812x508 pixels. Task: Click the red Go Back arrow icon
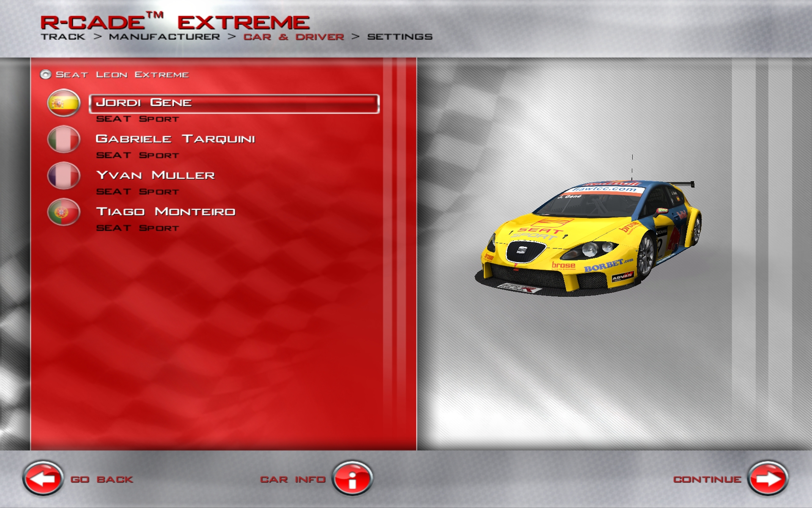point(43,479)
